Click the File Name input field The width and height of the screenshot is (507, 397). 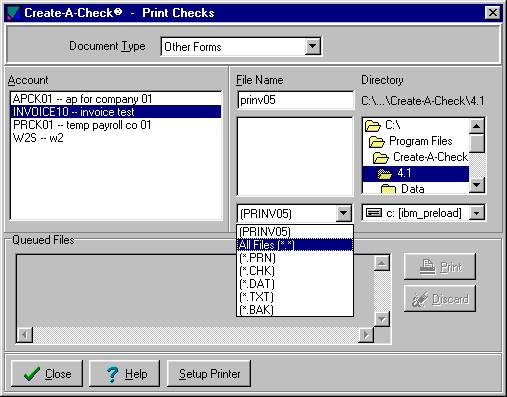coord(295,100)
